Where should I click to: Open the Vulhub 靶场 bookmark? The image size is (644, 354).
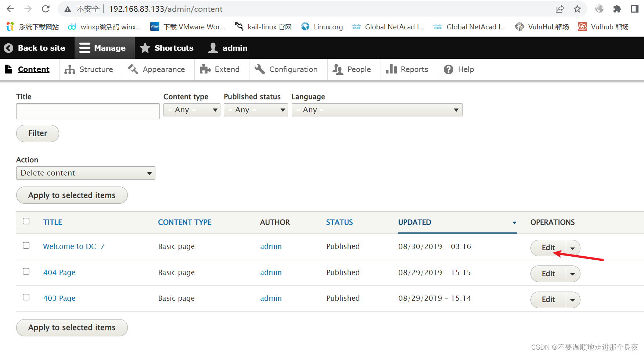603,27
